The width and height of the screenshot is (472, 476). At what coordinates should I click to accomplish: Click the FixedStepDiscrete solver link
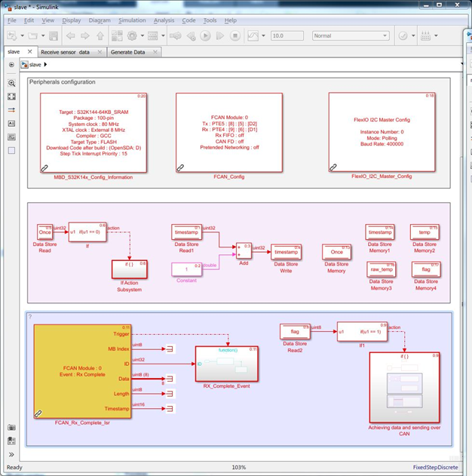[x=435, y=467]
